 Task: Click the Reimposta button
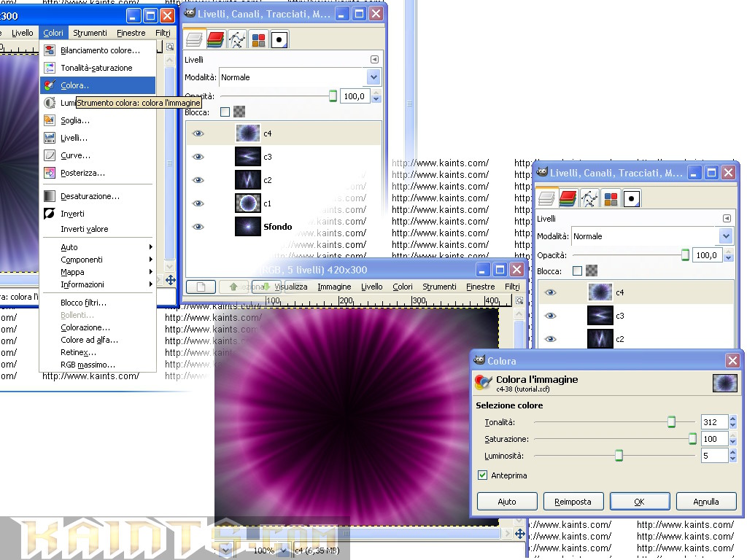pos(573,502)
